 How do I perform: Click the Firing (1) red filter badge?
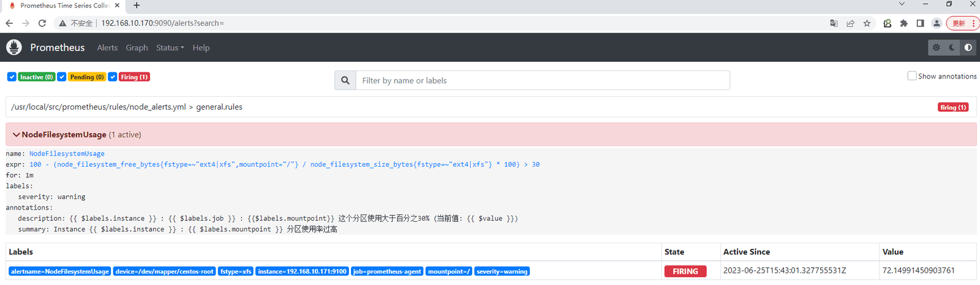click(134, 77)
